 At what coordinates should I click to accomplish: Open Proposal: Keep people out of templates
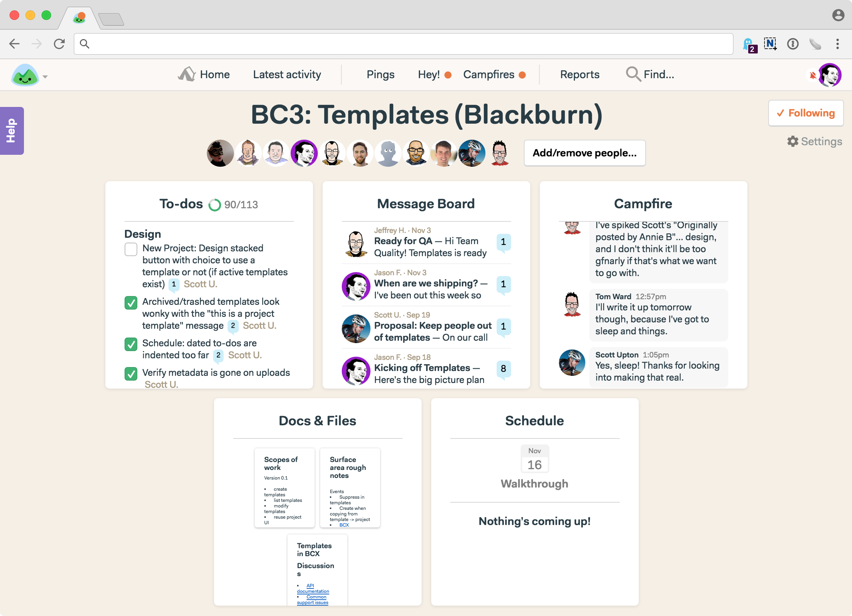point(426,327)
